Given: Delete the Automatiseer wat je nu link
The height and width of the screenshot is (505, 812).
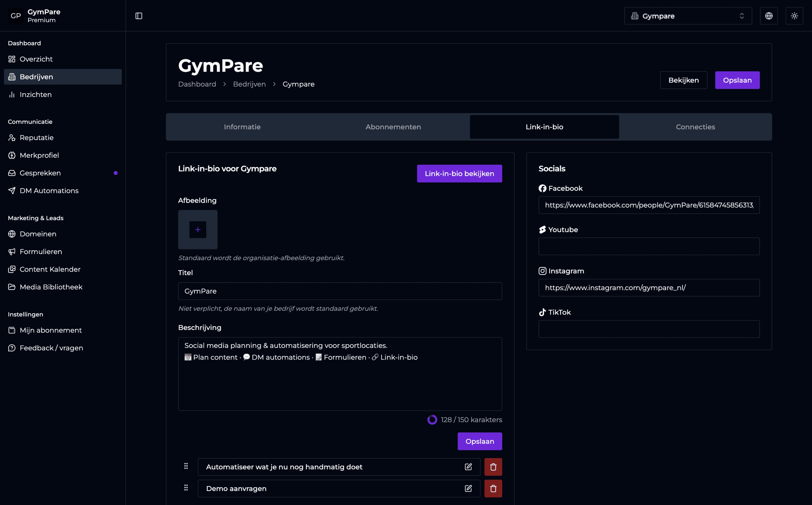Looking at the screenshot, I should tap(493, 467).
